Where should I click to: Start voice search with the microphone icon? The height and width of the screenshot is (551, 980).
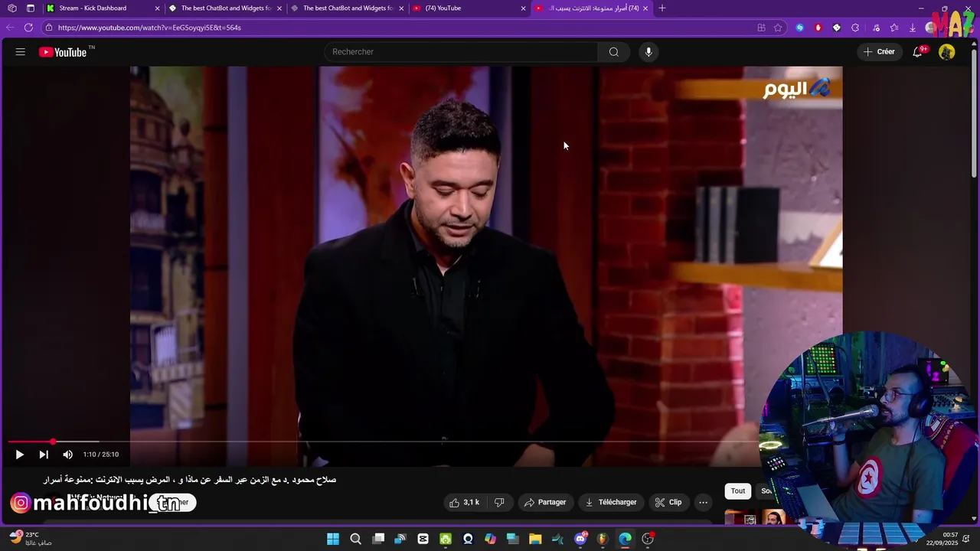648,52
